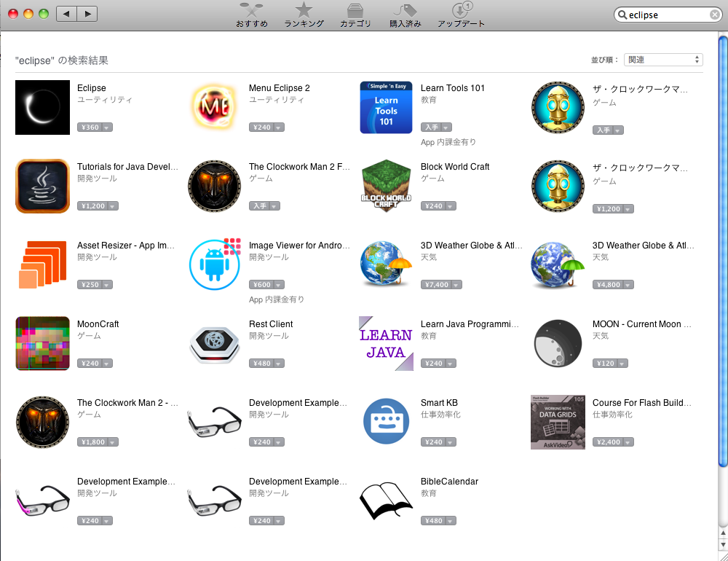This screenshot has height=561, width=728.
Task: Open Smart KB title link
Action: pos(439,402)
